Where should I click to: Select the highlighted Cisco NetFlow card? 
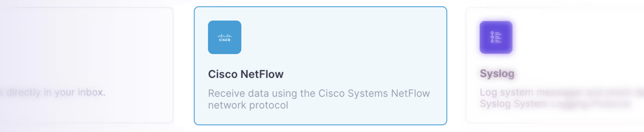click(x=320, y=66)
